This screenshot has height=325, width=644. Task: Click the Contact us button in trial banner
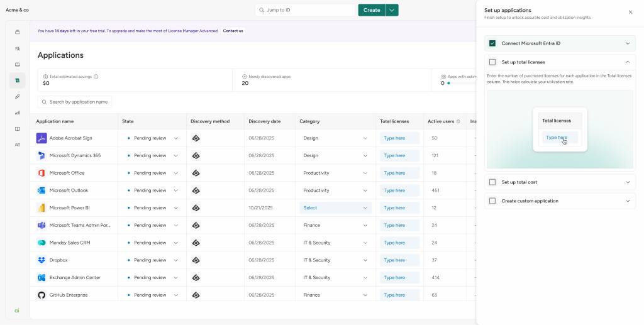233,31
